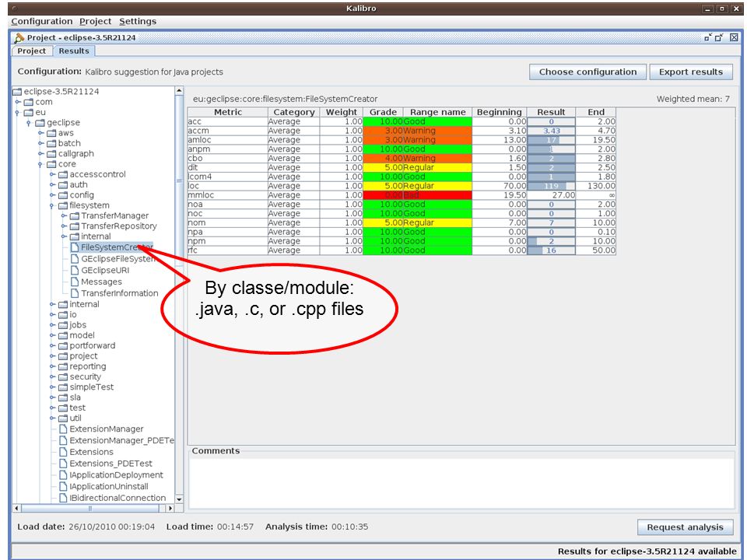Image resolution: width=747 pixels, height=560 pixels.
Task: Click the rfc result bar showing 16
Action: point(551,250)
